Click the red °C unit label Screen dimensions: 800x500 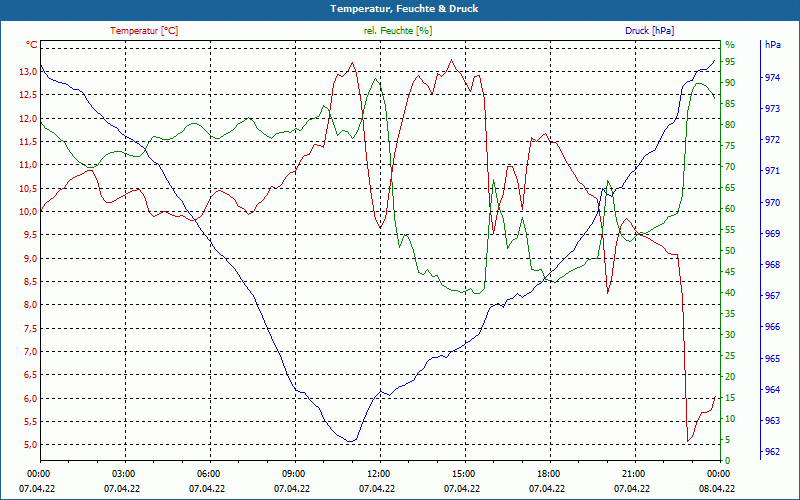32,45
